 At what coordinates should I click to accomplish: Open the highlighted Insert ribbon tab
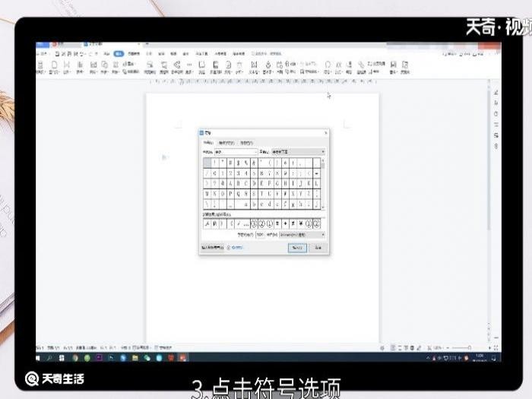(x=119, y=54)
